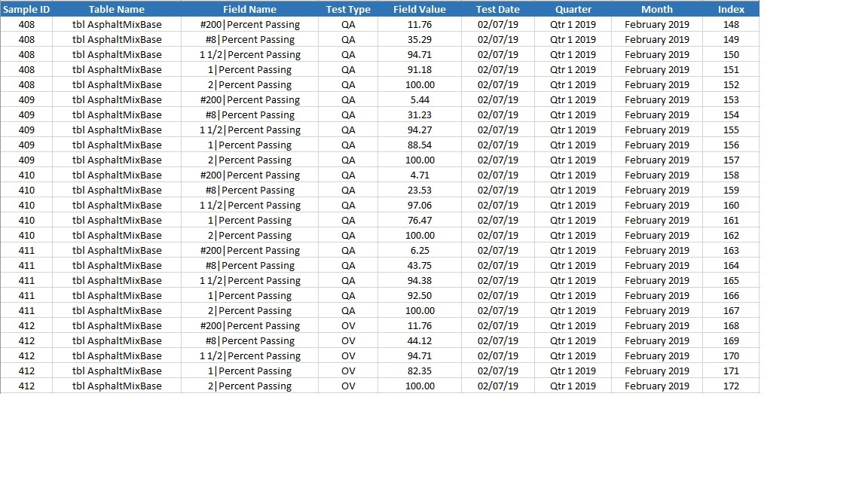Select the tbl AsphaltMixBase cell in row 151
The width and height of the screenshot is (868, 488).
coord(117,70)
